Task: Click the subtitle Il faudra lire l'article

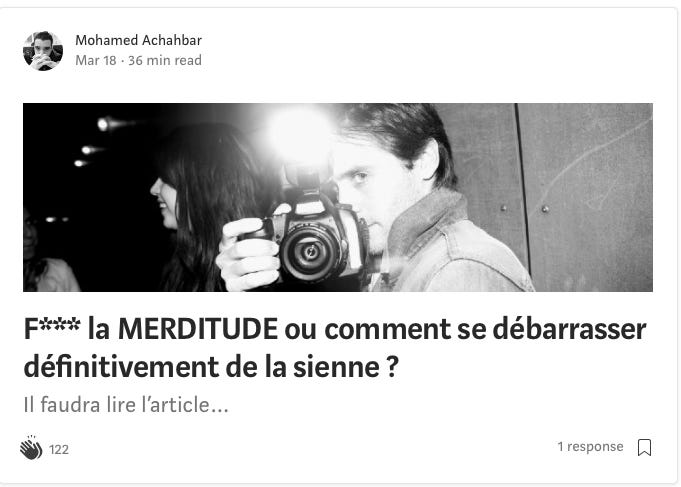Action: [126, 405]
